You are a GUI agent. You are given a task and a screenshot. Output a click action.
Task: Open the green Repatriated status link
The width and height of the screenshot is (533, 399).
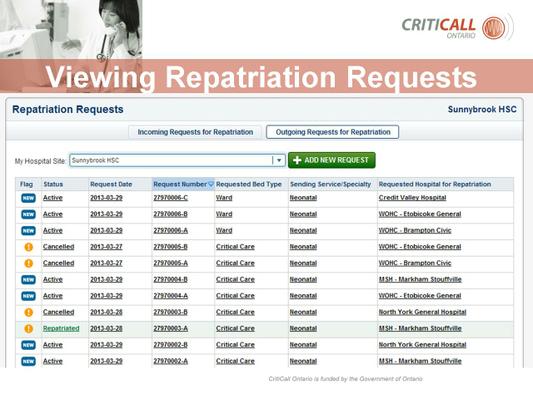[x=61, y=328]
